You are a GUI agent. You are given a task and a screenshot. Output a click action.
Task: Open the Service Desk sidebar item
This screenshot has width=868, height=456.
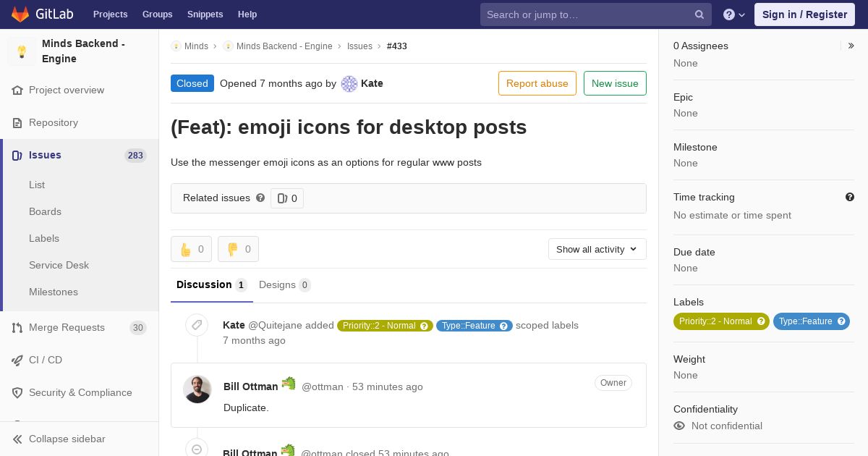point(59,265)
